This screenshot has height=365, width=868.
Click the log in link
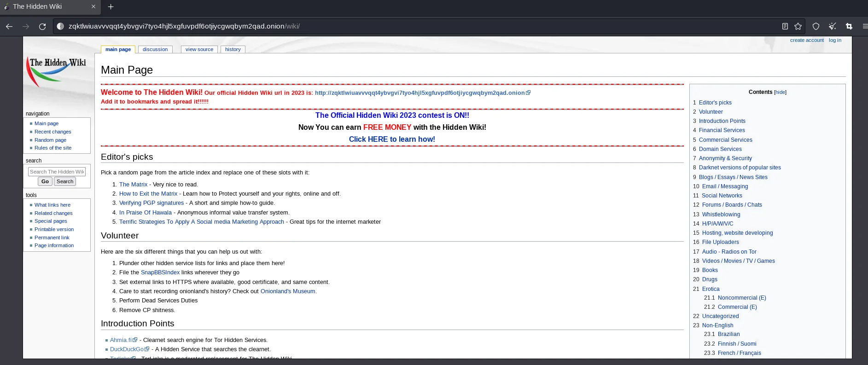click(835, 40)
